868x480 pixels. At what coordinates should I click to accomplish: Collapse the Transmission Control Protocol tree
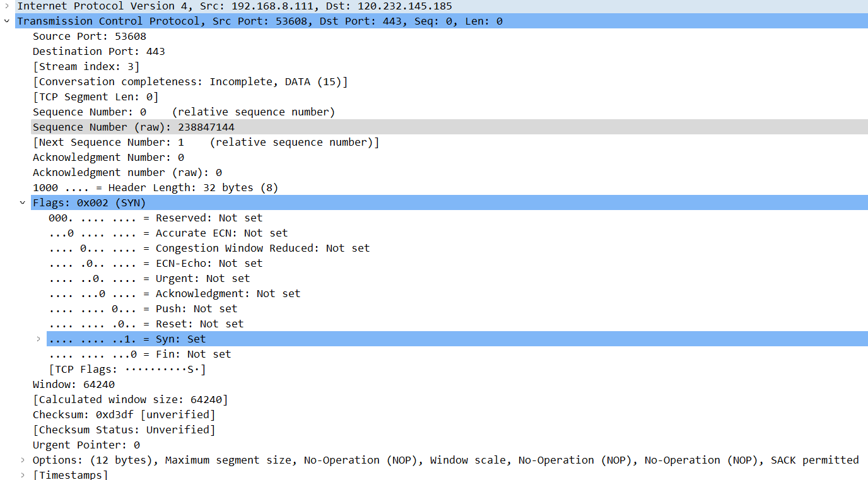(x=7, y=21)
